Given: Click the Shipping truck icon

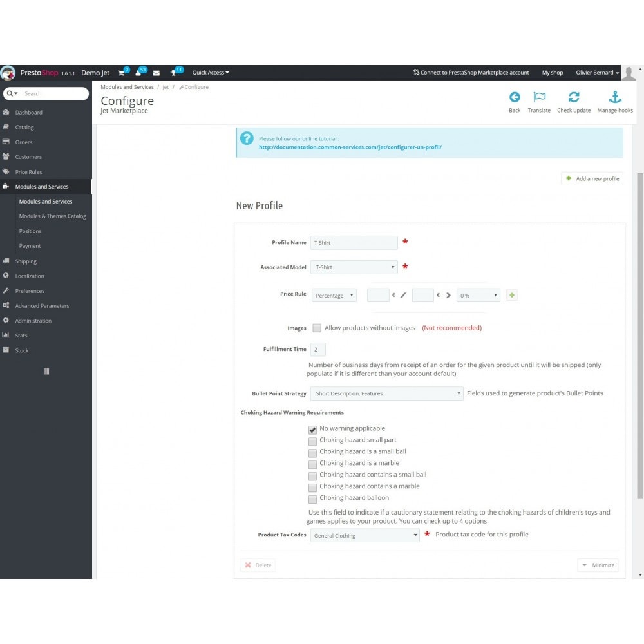Looking at the screenshot, I should [x=6, y=261].
